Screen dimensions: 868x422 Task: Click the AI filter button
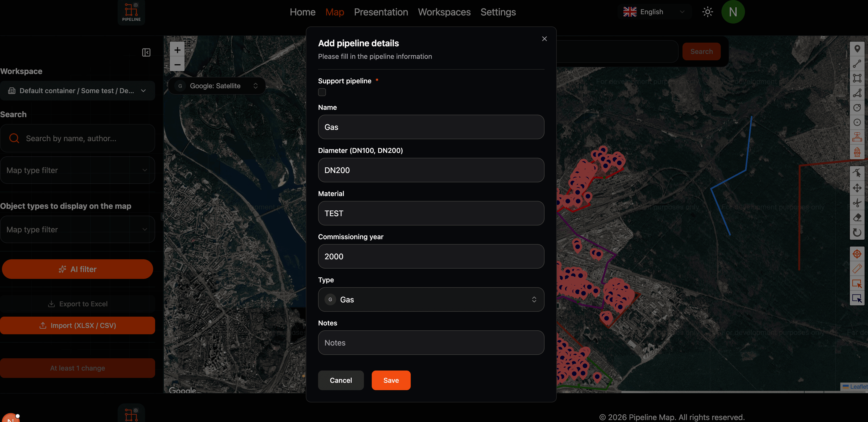tap(77, 269)
